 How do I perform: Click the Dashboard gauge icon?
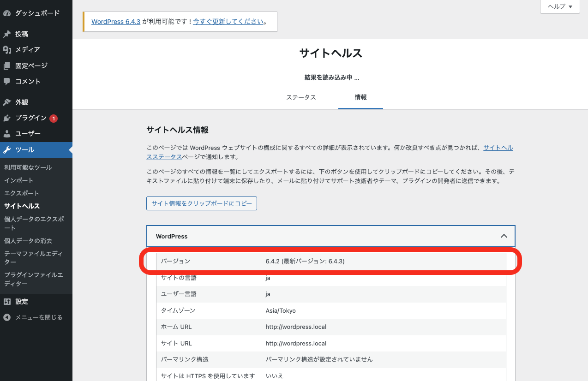[7, 13]
